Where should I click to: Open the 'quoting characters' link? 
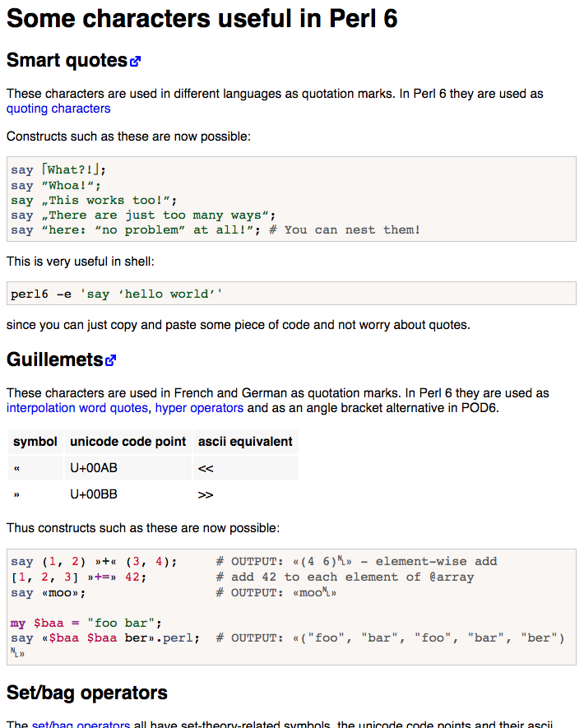58,109
